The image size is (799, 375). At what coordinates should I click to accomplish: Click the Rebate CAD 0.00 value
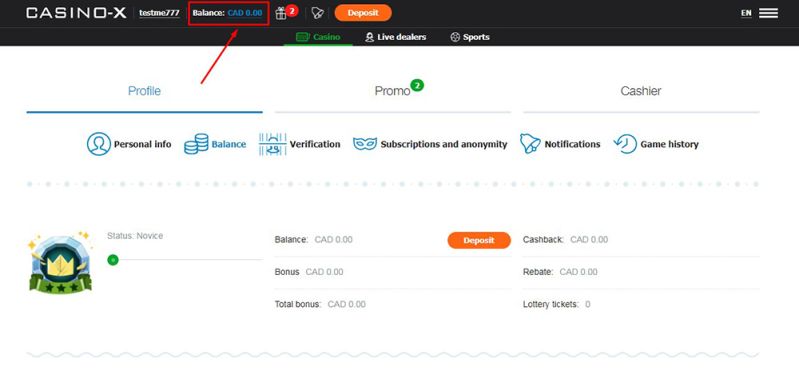coord(578,272)
